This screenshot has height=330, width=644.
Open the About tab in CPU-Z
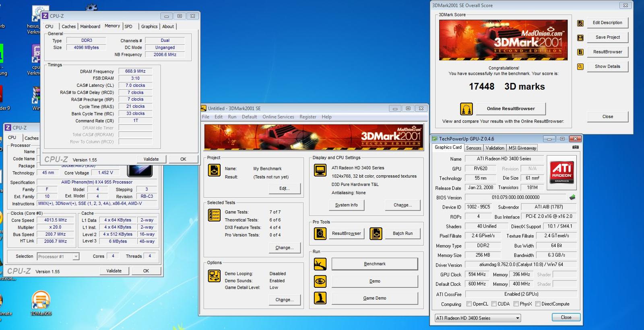click(168, 27)
